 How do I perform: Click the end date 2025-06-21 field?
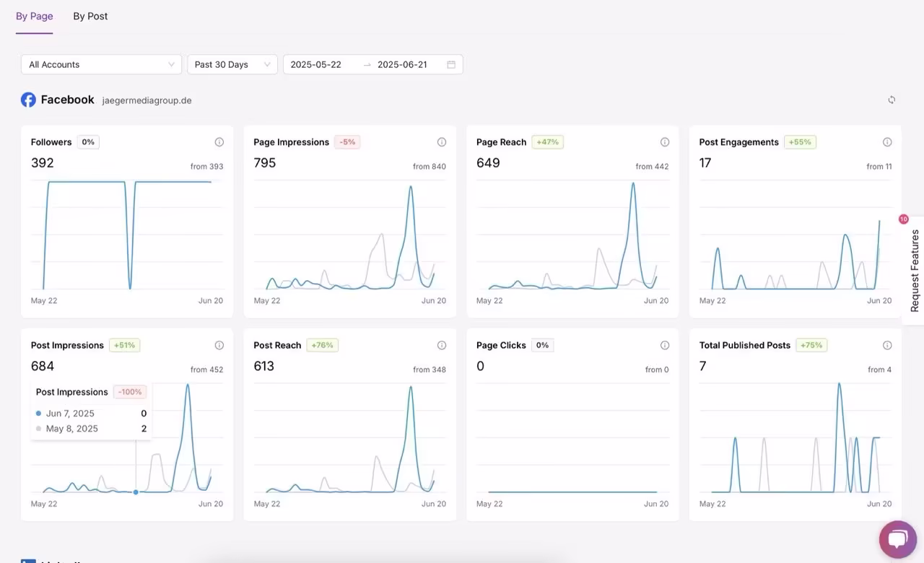pyautogui.click(x=402, y=65)
